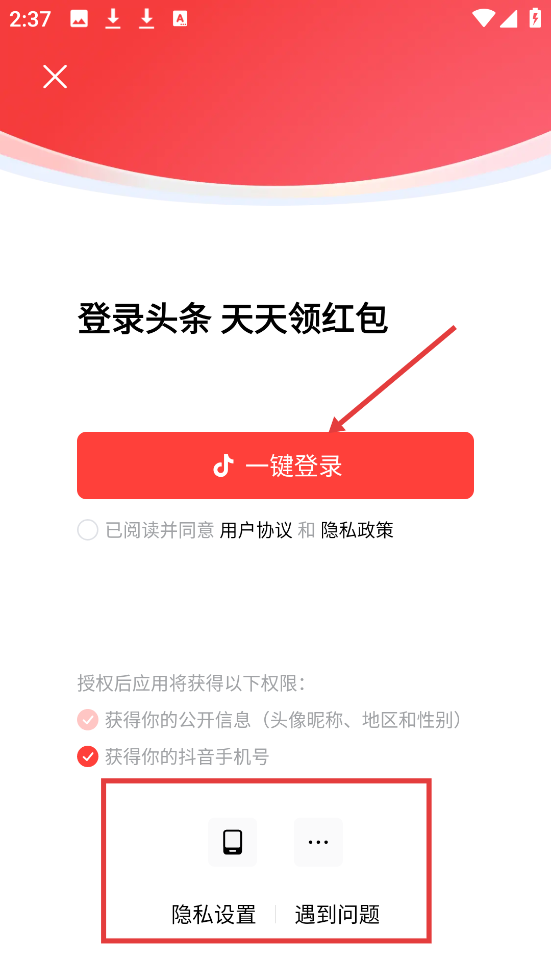The height and width of the screenshot is (980, 551).
Task: Tap the image notification icon in status bar
Action: coord(79,19)
